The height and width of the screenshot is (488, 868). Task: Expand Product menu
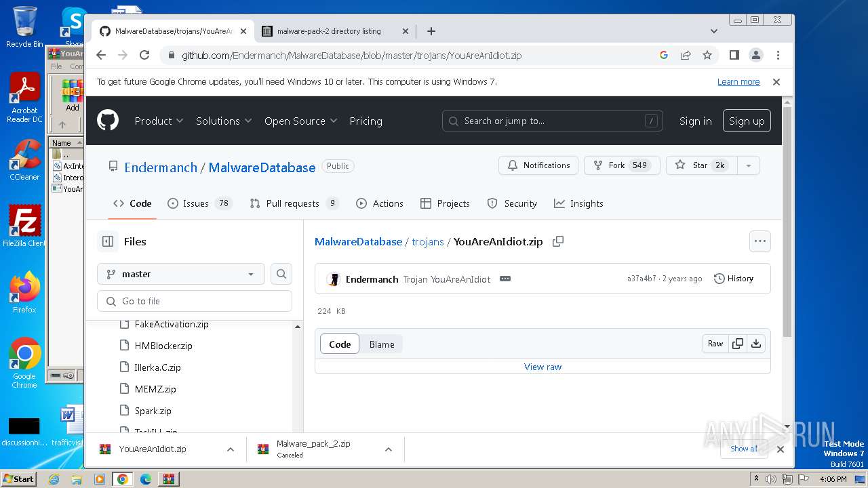click(x=159, y=121)
